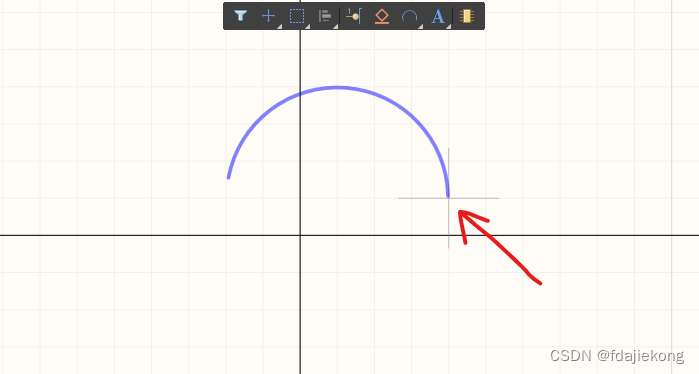699x374 pixels.
Task: Open the selection filter funnel icon
Action: point(240,16)
